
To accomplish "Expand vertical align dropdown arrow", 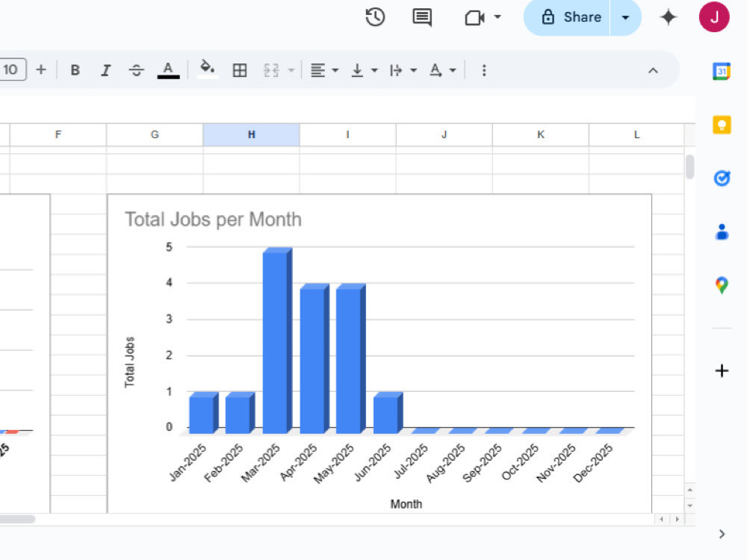I will point(374,70).
